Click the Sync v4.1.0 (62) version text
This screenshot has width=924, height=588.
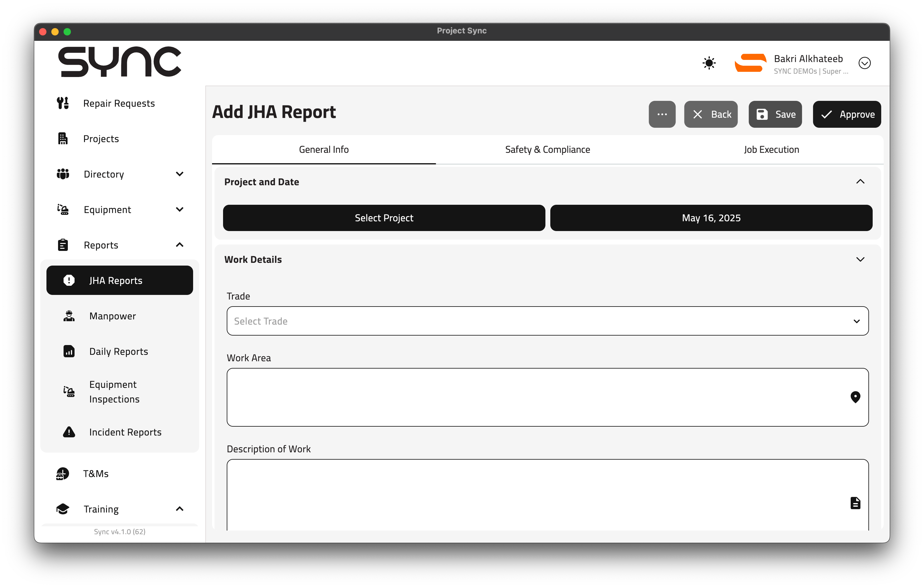click(120, 531)
